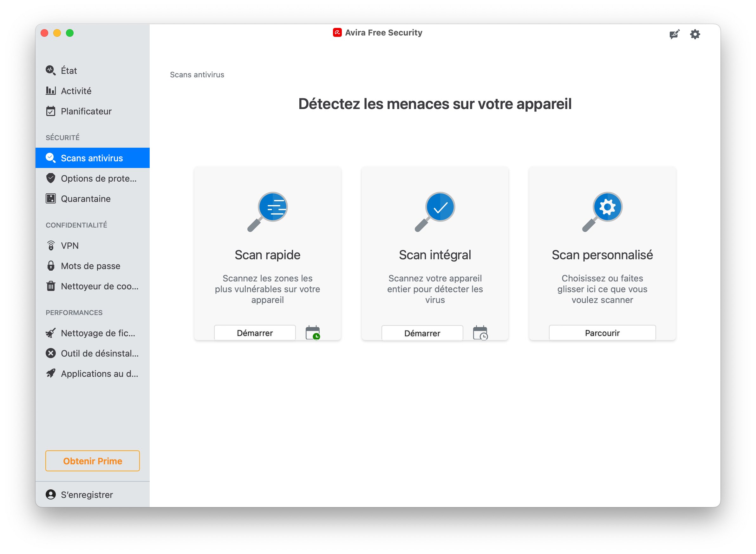Click the Scan personnalisé gear magnifier illustration
756x554 pixels.
pos(602,212)
